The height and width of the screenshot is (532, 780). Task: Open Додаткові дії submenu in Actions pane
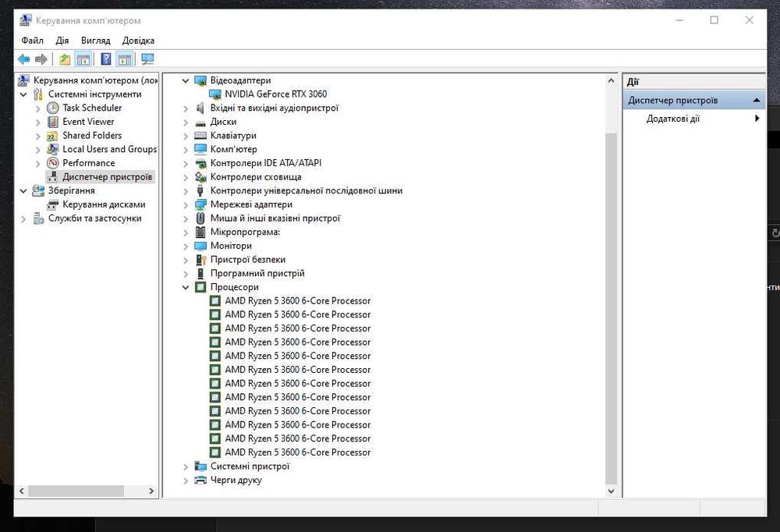click(693, 119)
